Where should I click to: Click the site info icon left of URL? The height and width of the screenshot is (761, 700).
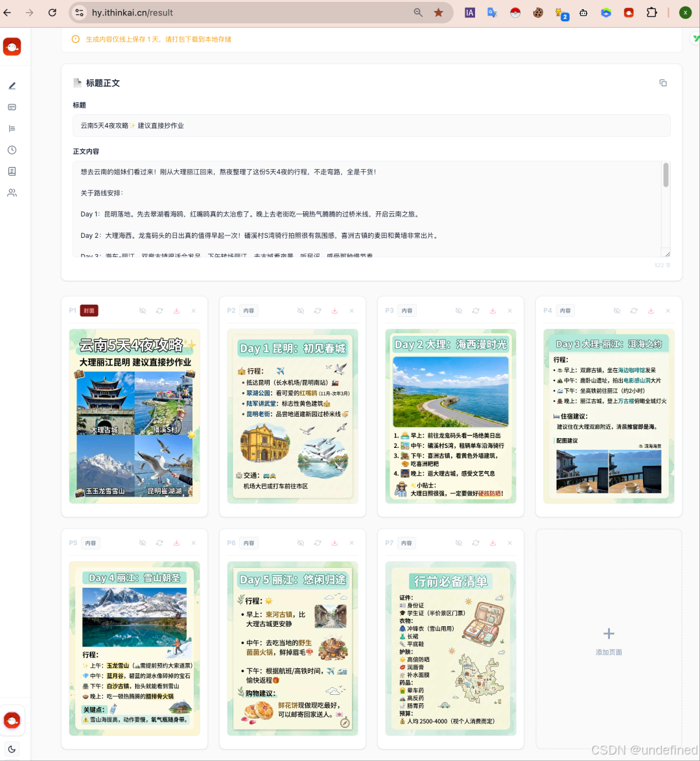pyautogui.click(x=79, y=12)
